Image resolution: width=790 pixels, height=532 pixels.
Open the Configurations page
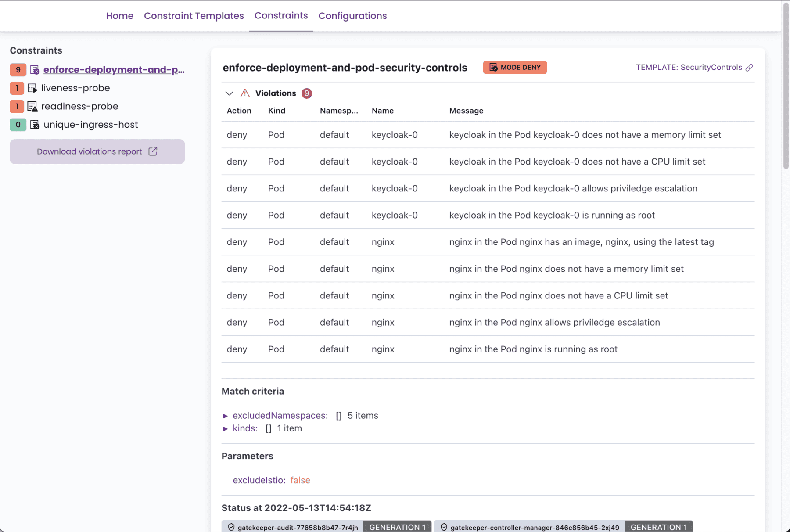click(x=352, y=16)
